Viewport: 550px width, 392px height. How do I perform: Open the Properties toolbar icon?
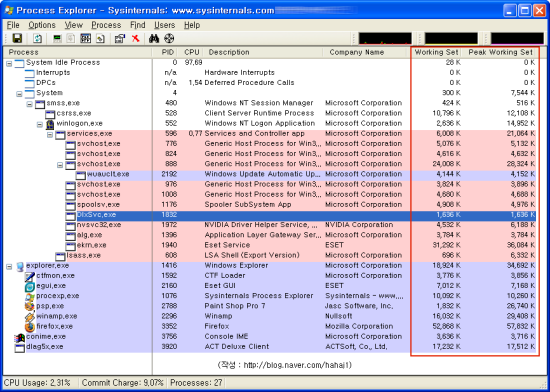point(120,38)
